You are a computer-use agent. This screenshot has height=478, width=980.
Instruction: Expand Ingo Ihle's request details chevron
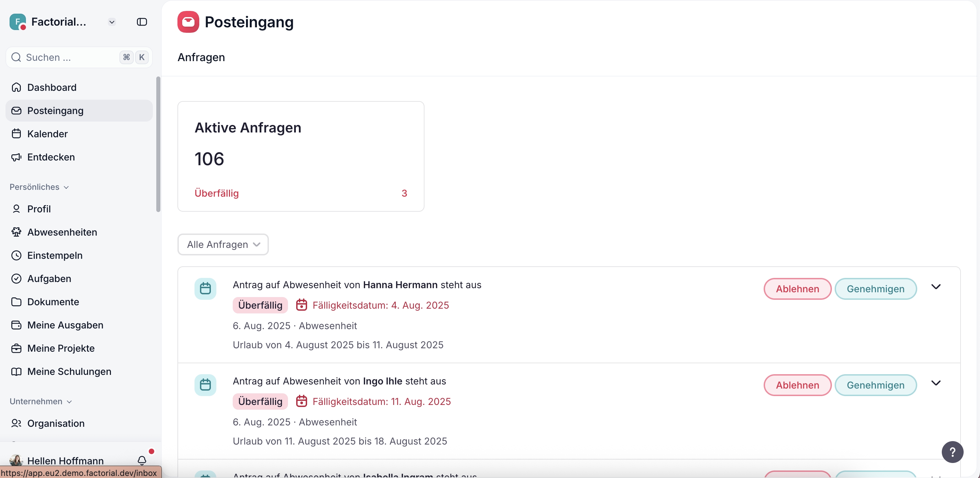936,383
